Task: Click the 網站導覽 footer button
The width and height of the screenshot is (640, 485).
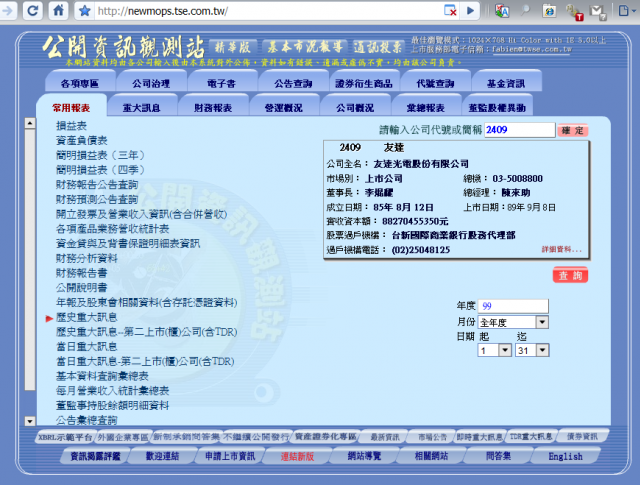Action: [364, 456]
